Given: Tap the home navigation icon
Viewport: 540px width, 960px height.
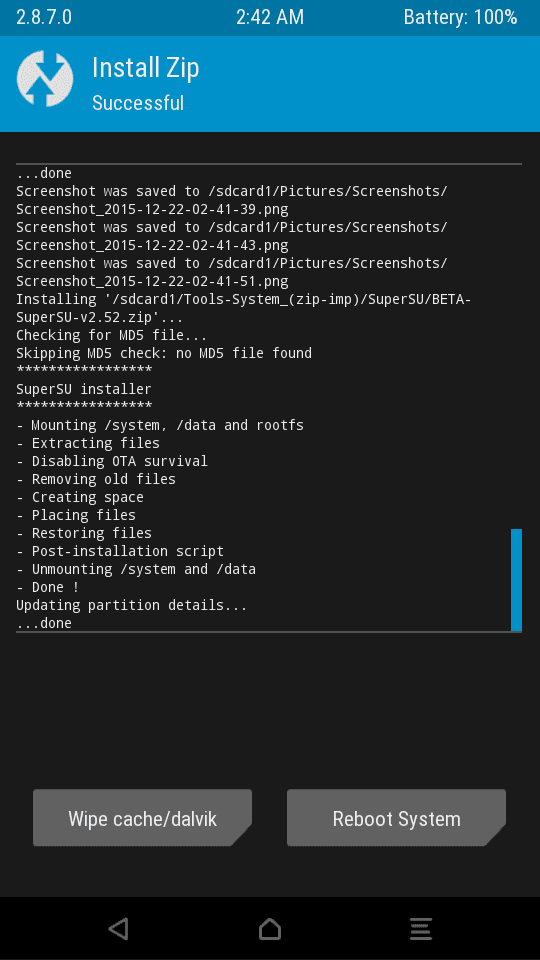Looking at the screenshot, I should tap(269, 928).
